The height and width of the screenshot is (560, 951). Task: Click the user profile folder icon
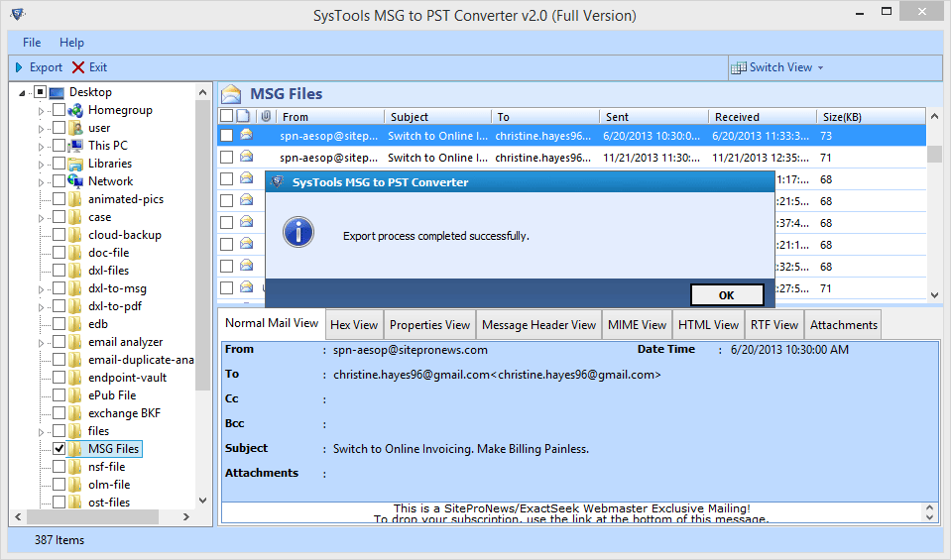75,128
